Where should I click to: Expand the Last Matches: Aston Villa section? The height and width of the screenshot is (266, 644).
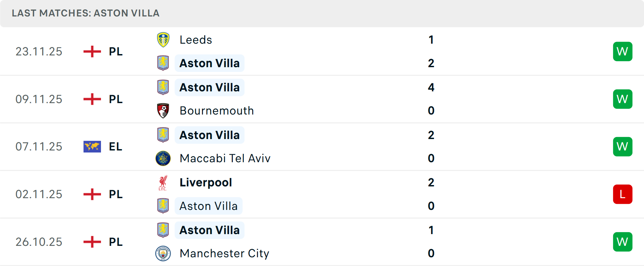86,13
